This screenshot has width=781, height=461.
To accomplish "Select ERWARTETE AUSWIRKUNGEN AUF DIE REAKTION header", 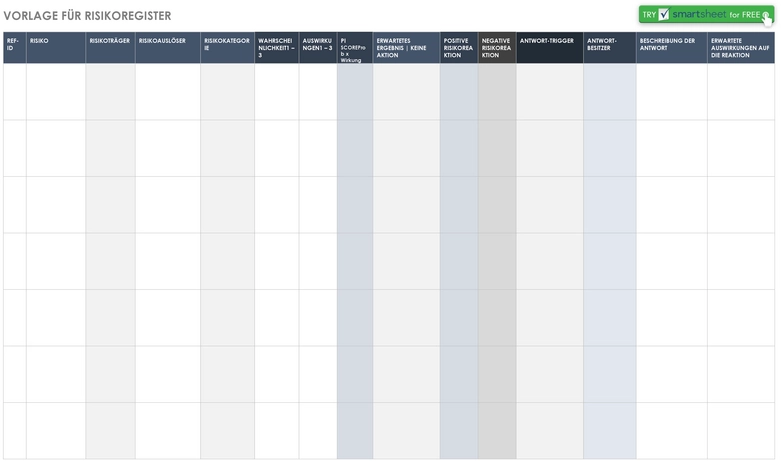I will pyautogui.click(x=741, y=48).
